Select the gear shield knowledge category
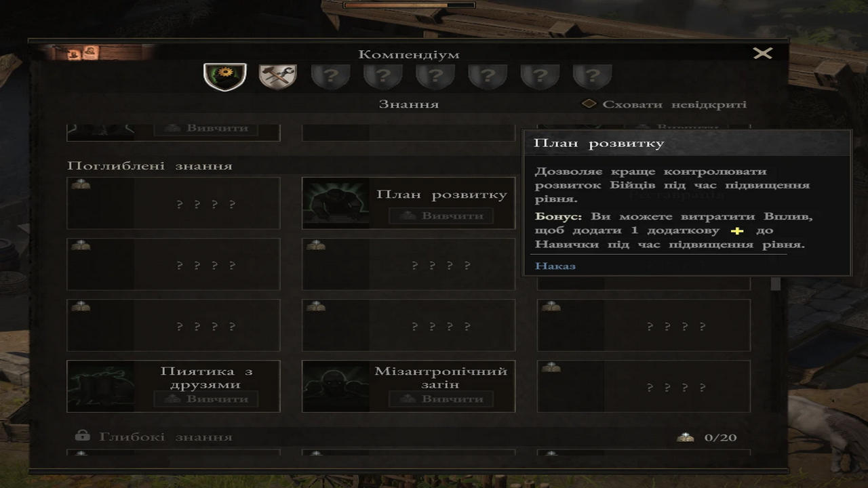 pos(225,77)
